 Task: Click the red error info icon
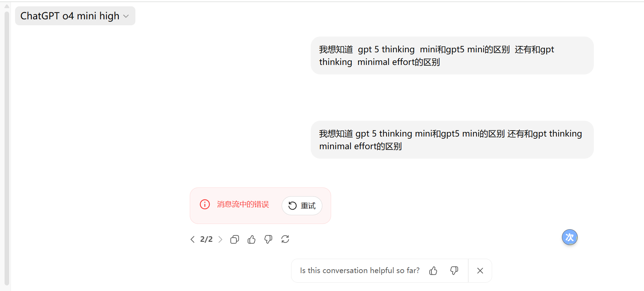coord(205,204)
